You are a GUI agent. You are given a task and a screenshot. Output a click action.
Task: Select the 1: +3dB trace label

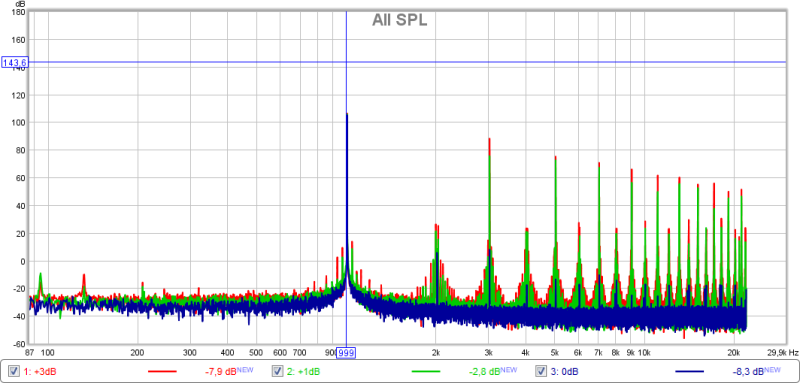(x=40, y=372)
